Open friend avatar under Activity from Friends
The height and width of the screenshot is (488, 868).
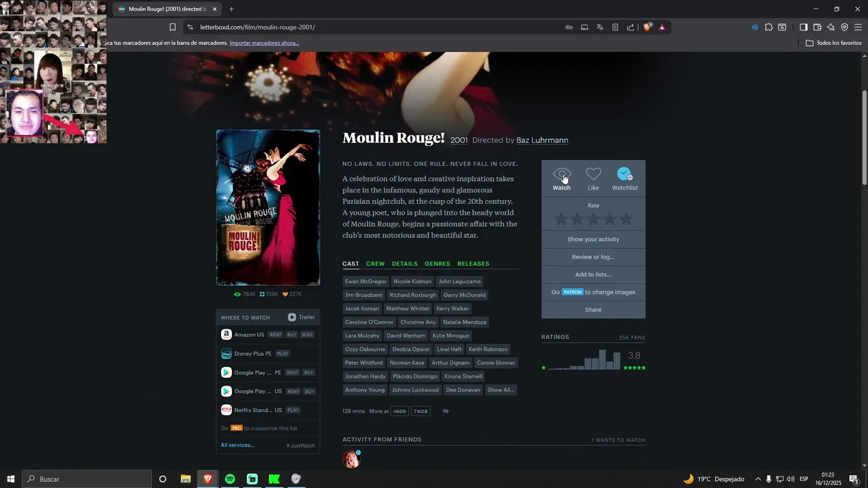coord(351,459)
